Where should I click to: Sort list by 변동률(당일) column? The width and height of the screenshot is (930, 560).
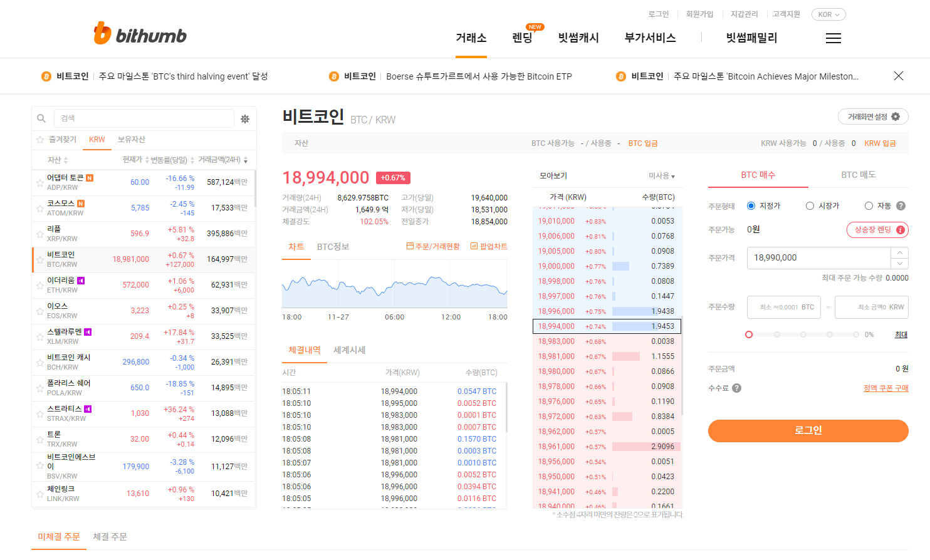point(172,160)
